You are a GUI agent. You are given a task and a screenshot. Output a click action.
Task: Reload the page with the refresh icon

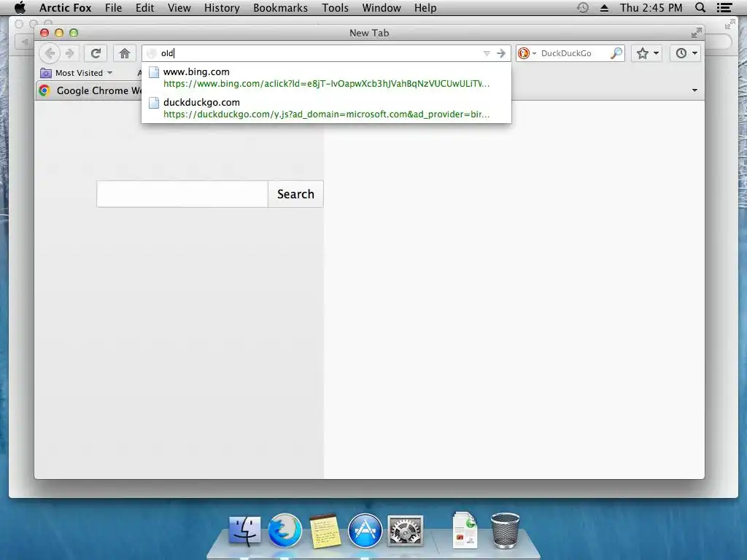[x=96, y=53]
